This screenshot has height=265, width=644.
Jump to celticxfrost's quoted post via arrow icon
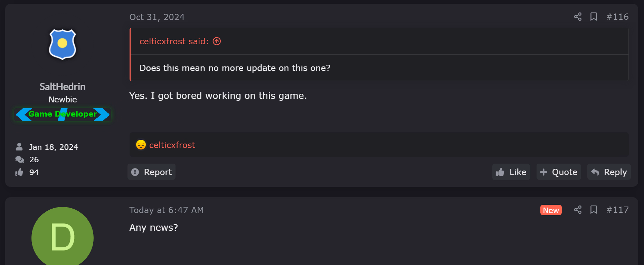click(x=217, y=41)
